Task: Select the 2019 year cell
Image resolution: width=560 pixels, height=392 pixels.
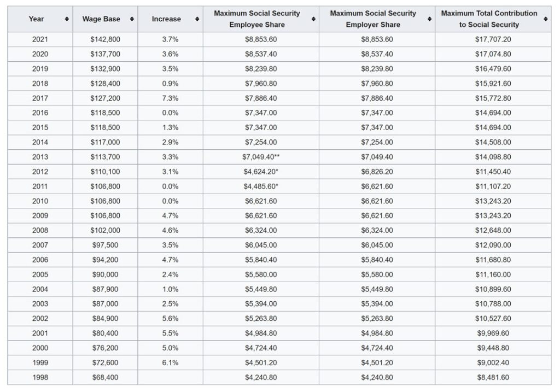Action: click(x=40, y=68)
